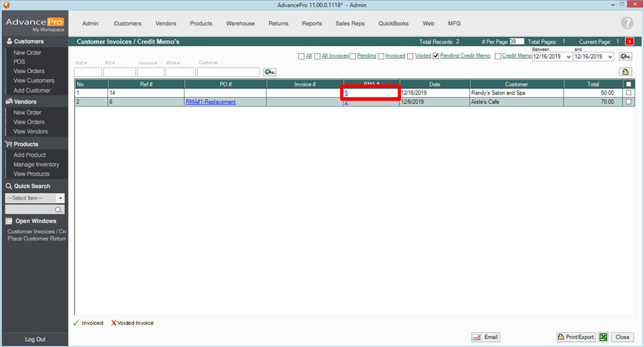Open the QuickBooks menu
Image resolution: width=644 pixels, height=347 pixels.
tap(393, 23)
